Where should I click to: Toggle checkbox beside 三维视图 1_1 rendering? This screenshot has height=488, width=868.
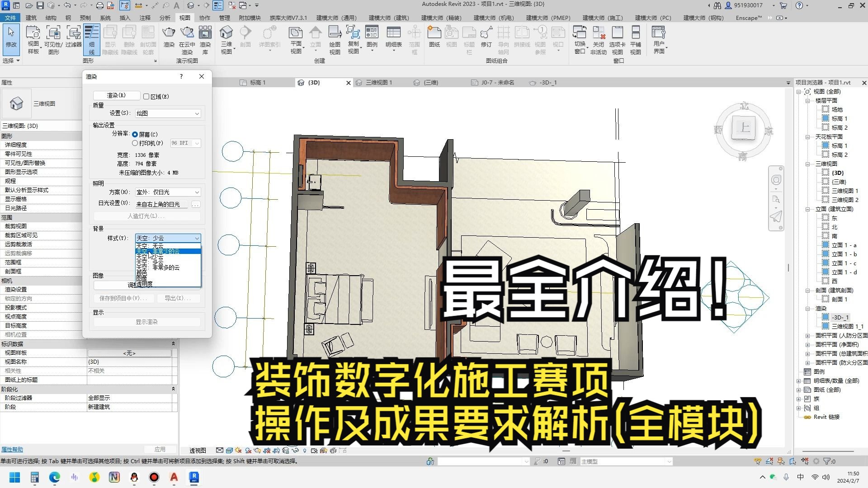[826, 326]
